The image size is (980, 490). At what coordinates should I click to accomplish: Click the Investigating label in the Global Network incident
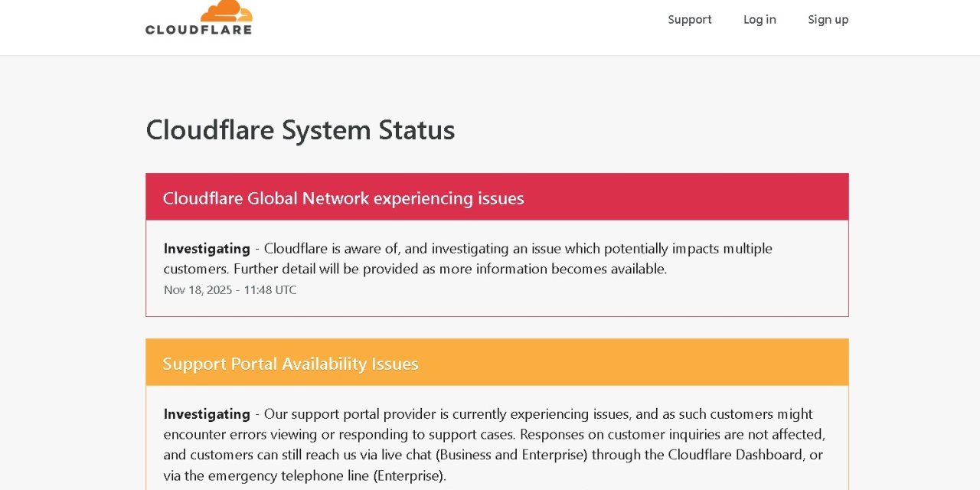tap(207, 249)
